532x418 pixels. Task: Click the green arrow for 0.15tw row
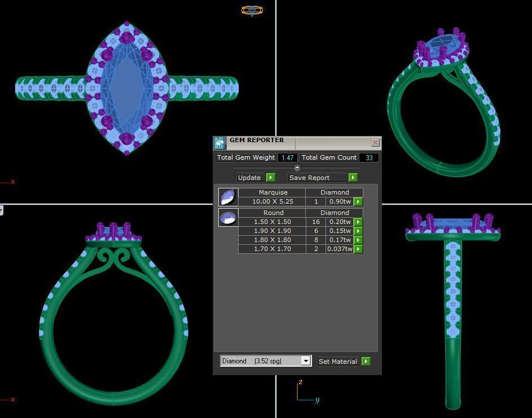[x=358, y=231]
